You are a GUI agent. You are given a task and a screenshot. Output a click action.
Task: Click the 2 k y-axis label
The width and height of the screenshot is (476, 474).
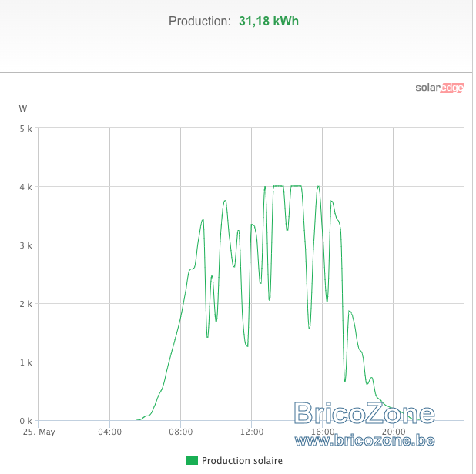coord(26,304)
